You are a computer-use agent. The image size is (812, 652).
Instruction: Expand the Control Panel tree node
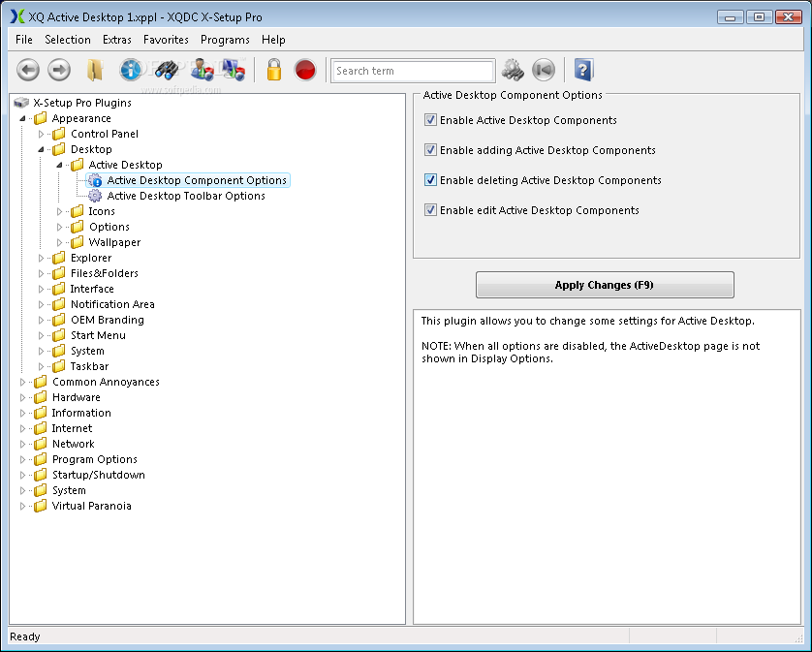[x=41, y=134]
